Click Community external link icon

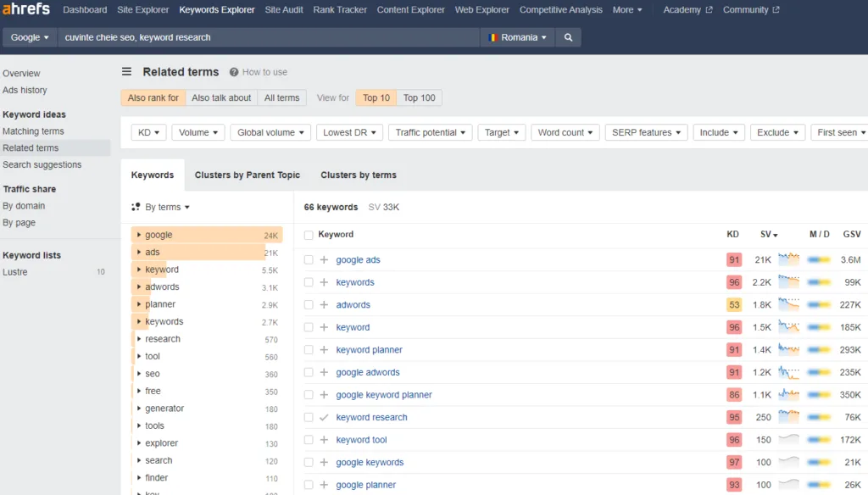pyautogui.click(x=776, y=9)
